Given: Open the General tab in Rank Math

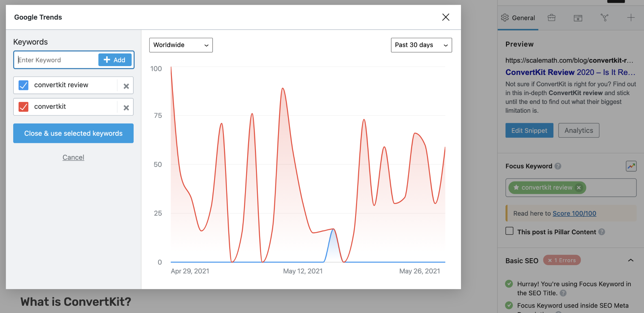Looking at the screenshot, I should click(x=518, y=18).
